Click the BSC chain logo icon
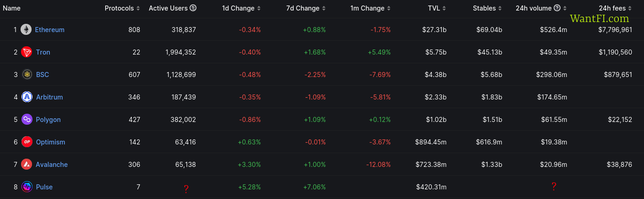The width and height of the screenshot is (644, 199). point(27,74)
